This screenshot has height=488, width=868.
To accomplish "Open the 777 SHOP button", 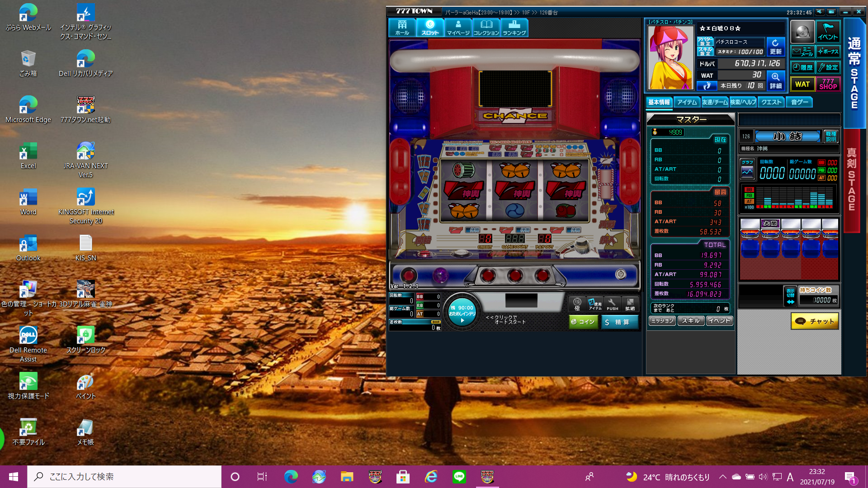I will [828, 84].
